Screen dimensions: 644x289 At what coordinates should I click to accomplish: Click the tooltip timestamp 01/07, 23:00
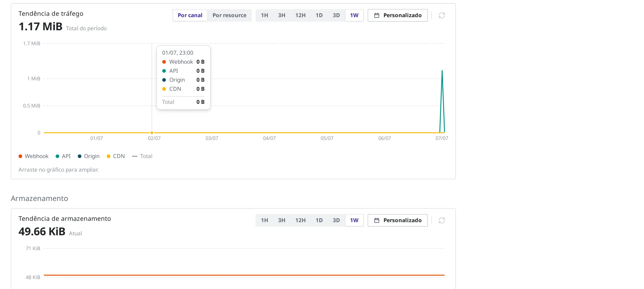point(178,53)
